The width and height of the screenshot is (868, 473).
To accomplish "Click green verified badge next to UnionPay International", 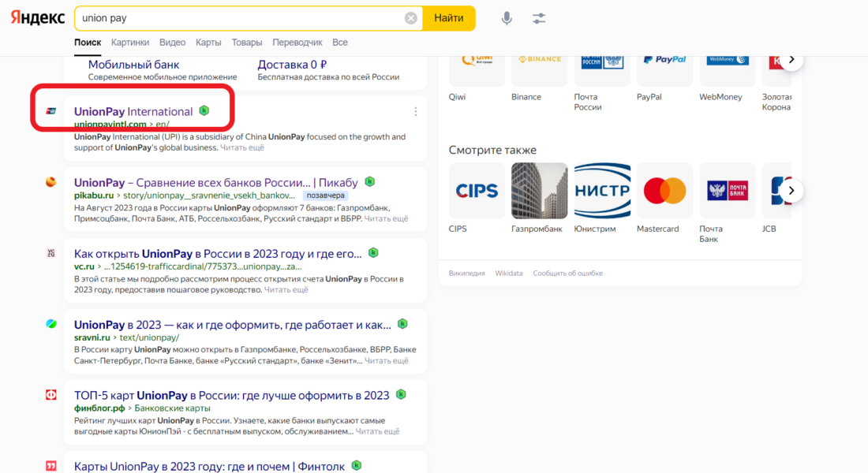I will (204, 111).
